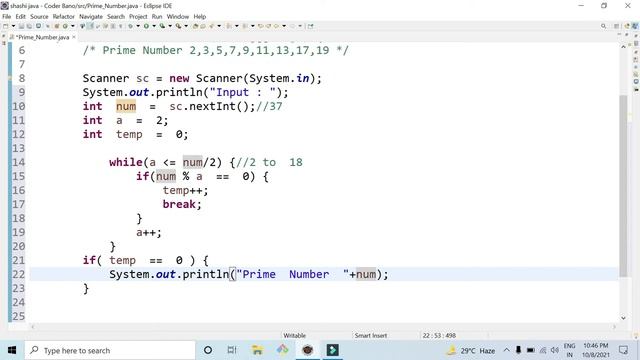The width and height of the screenshot is (640, 360).
Task: Click the editor vertical scrollbar thumb
Action: (x=623, y=186)
